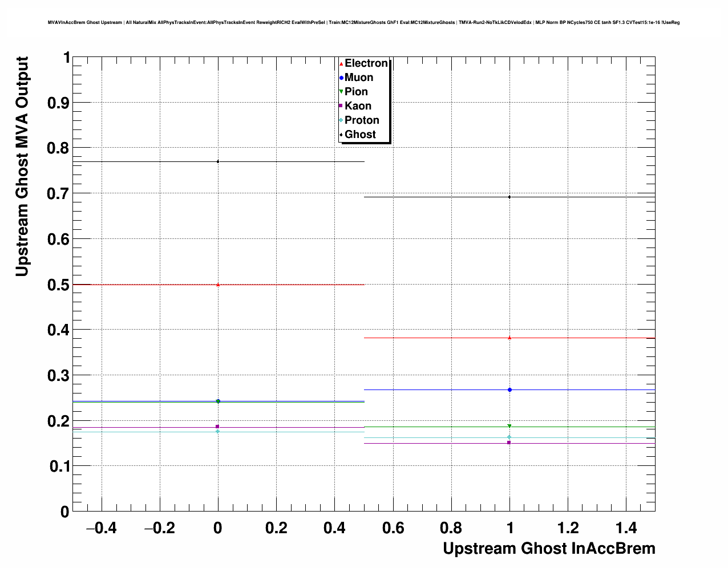This screenshot has width=728, height=568.
Task: Click the purple Kaon point at x=0
Action: (x=217, y=427)
